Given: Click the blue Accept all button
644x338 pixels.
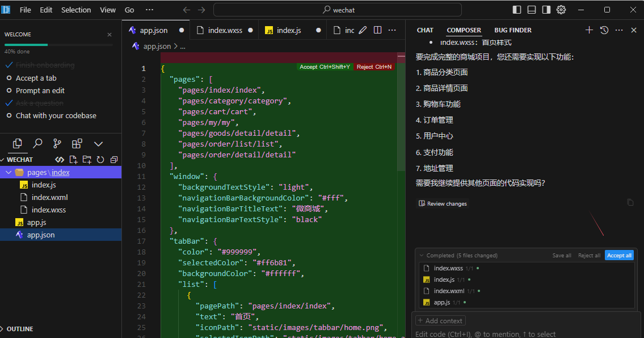Looking at the screenshot, I should point(619,256).
